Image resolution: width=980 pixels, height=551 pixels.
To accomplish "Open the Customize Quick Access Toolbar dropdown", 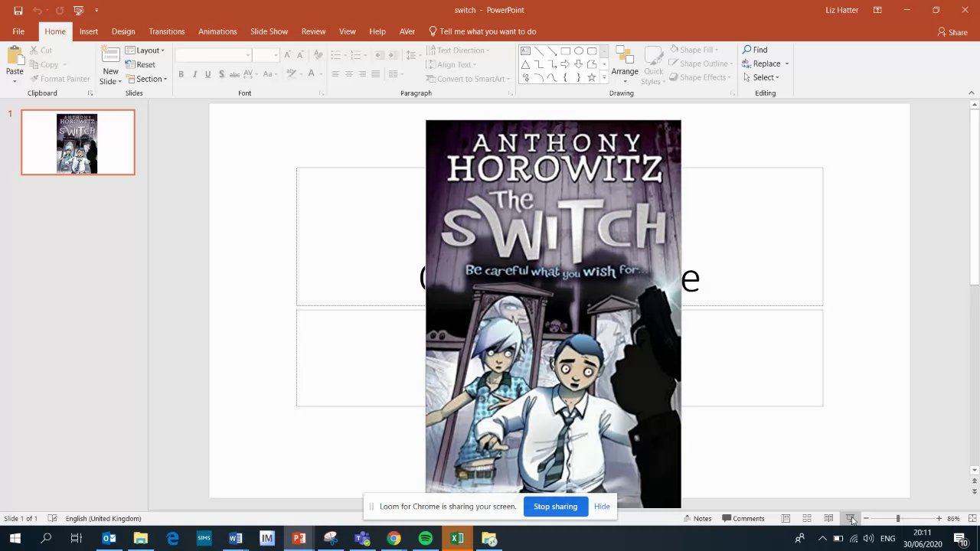I will (96, 11).
